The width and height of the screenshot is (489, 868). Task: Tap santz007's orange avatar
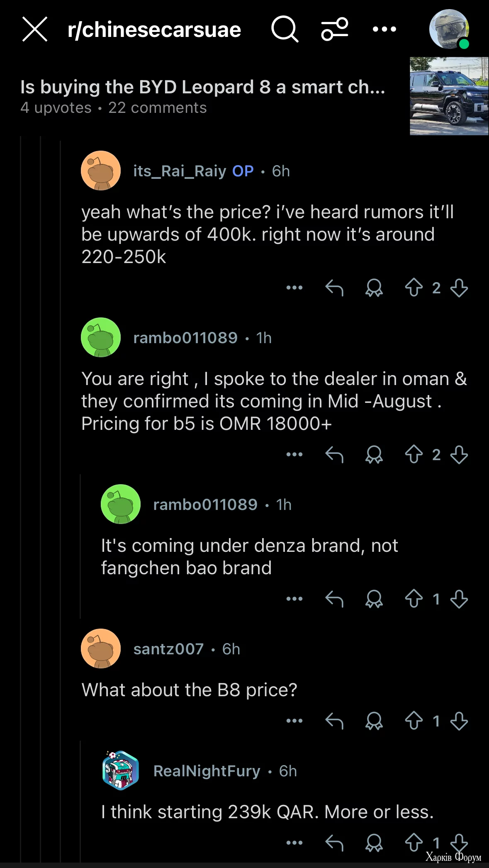101,649
